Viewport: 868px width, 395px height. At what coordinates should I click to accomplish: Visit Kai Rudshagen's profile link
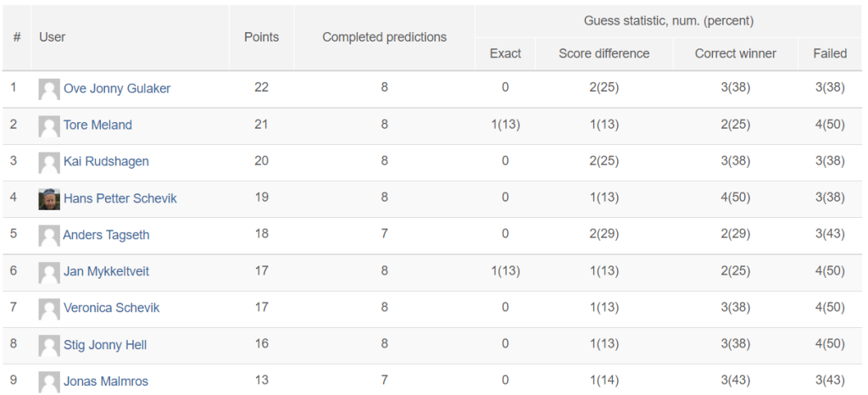point(106,162)
